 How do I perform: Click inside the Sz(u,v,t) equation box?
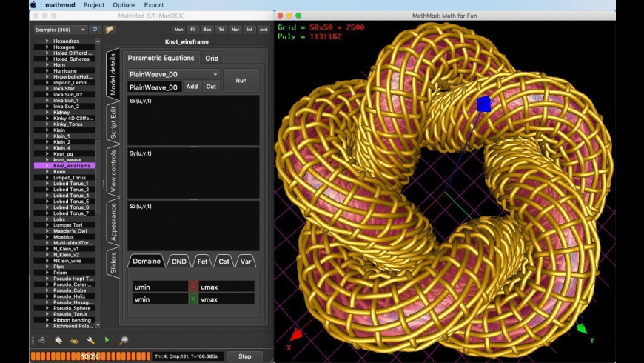[x=193, y=226]
